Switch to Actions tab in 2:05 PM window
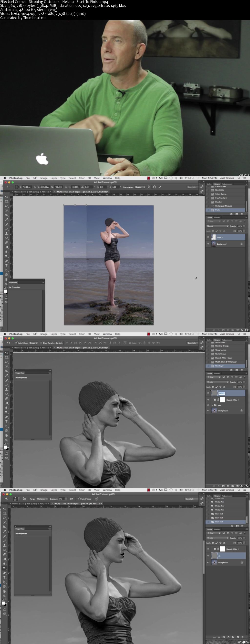 pos(217,373)
